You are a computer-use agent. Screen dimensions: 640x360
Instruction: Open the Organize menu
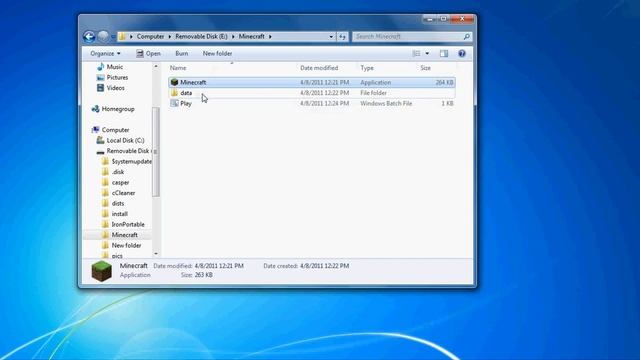pos(105,53)
